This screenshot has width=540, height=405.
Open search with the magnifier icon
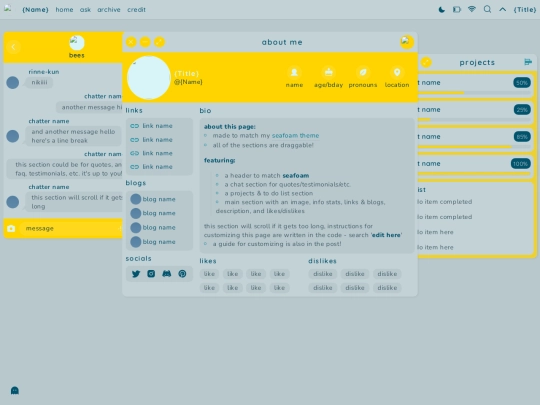tap(487, 9)
